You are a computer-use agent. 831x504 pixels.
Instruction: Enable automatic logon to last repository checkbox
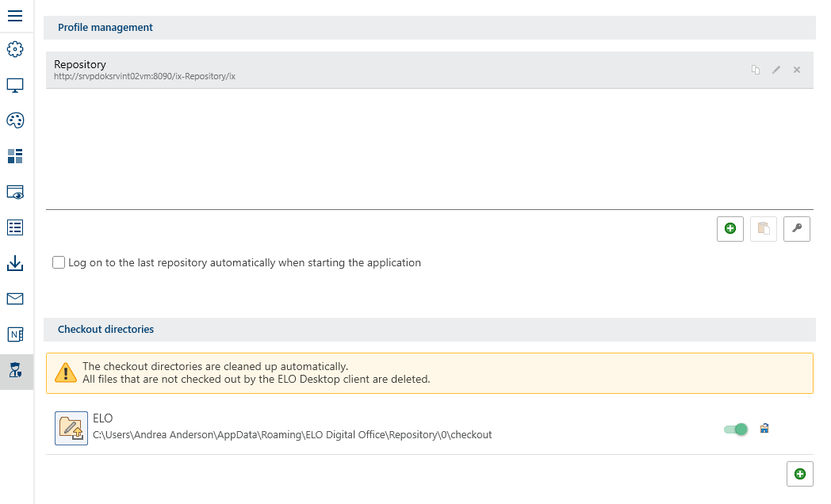pyautogui.click(x=59, y=262)
